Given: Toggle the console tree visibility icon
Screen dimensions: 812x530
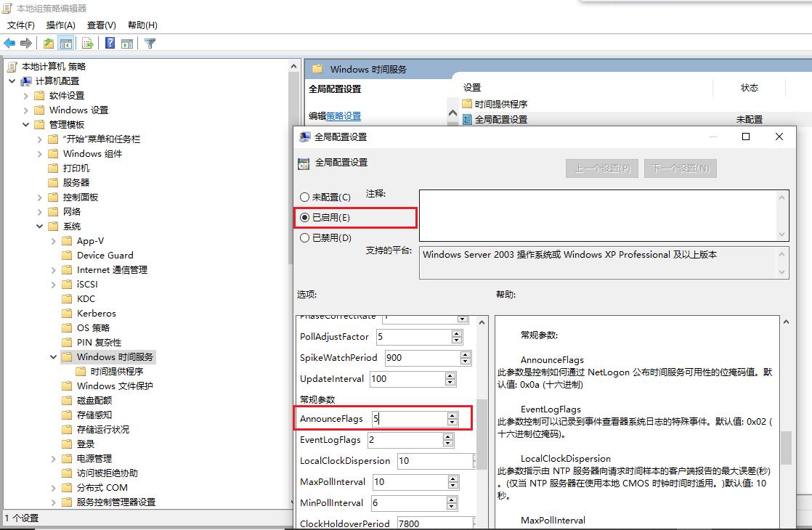Looking at the screenshot, I should [x=66, y=43].
